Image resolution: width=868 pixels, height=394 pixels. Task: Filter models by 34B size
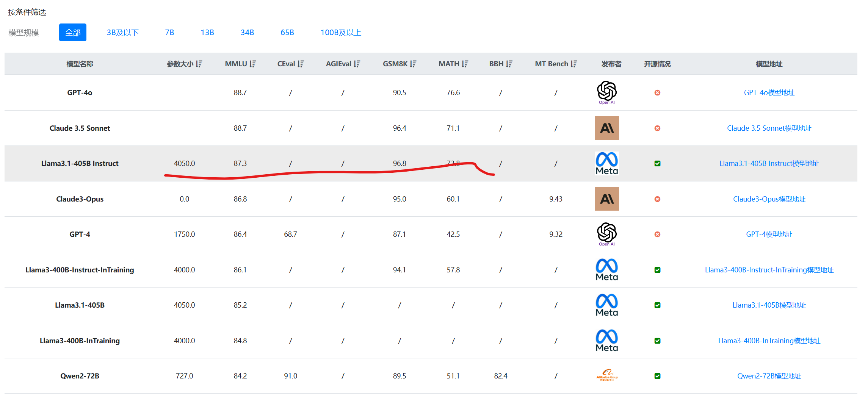pyautogui.click(x=247, y=33)
